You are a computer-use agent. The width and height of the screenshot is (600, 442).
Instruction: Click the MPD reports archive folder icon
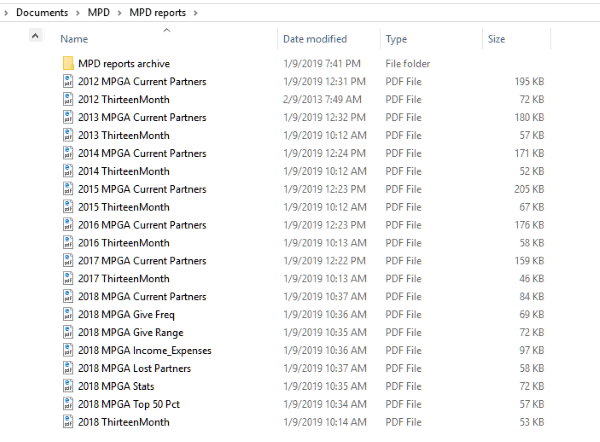pos(68,64)
